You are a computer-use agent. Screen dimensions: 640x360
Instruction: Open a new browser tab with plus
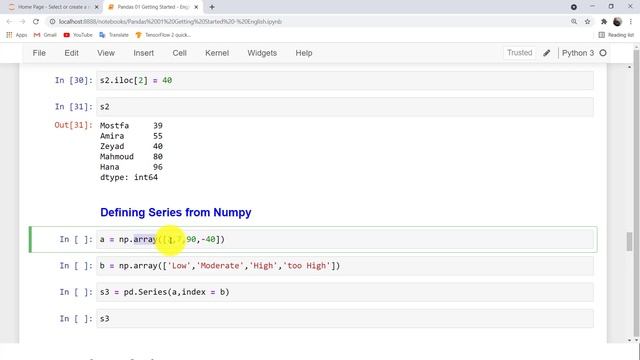(x=212, y=7)
